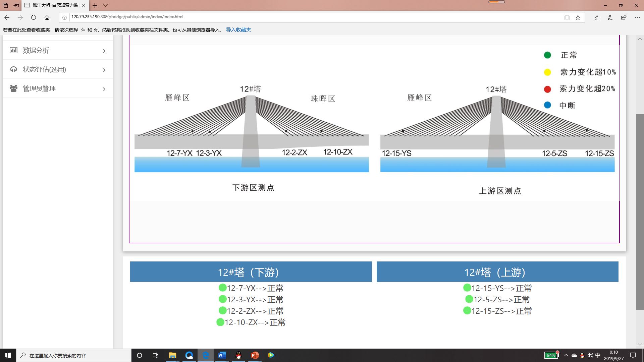Image resolution: width=644 pixels, height=362 pixels.
Task: Open Task View on the taskbar
Action: [x=156, y=355]
